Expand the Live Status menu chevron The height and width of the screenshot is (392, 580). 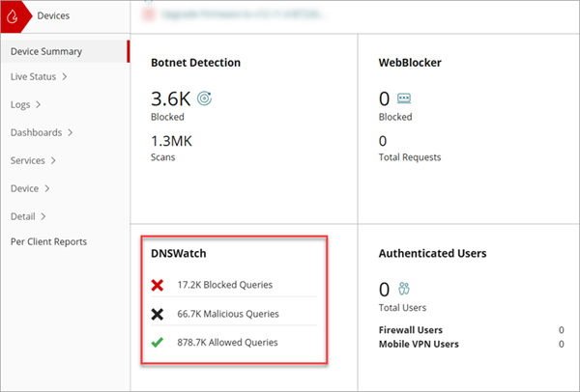[x=65, y=76]
